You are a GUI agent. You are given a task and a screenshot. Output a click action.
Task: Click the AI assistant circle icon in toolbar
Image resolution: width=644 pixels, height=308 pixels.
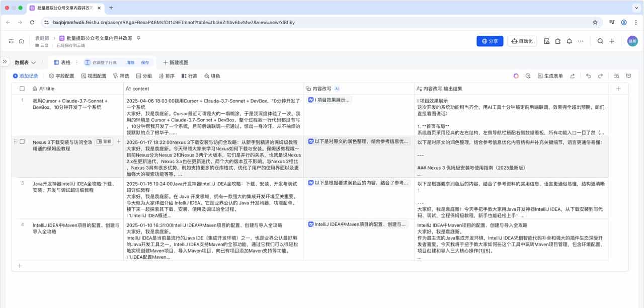(516, 75)
